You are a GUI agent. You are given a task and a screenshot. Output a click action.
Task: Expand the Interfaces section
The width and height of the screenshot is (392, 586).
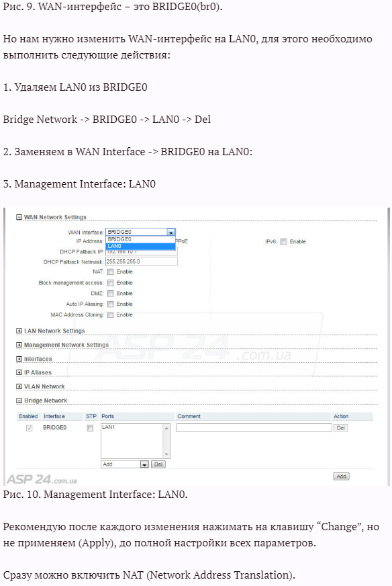tap(19, 359)
